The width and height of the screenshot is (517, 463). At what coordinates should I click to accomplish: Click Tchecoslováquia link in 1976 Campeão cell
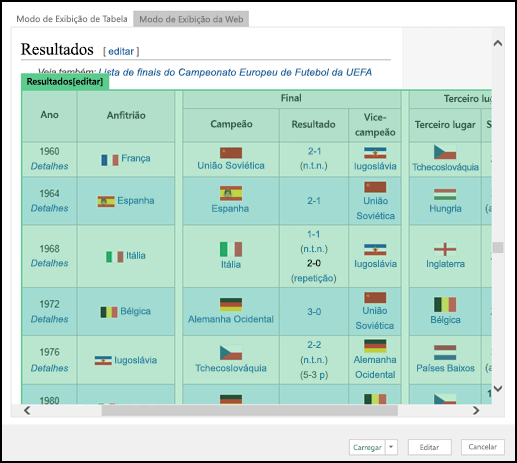tap(231, 368)
